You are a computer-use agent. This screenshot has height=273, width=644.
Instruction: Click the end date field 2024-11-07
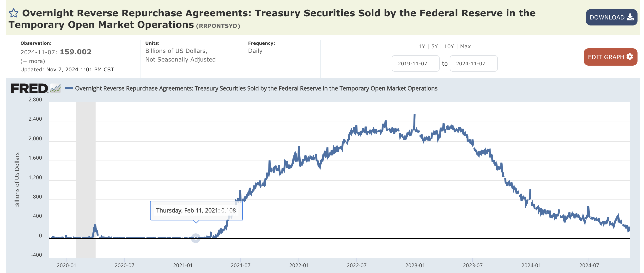pos(473,63)
